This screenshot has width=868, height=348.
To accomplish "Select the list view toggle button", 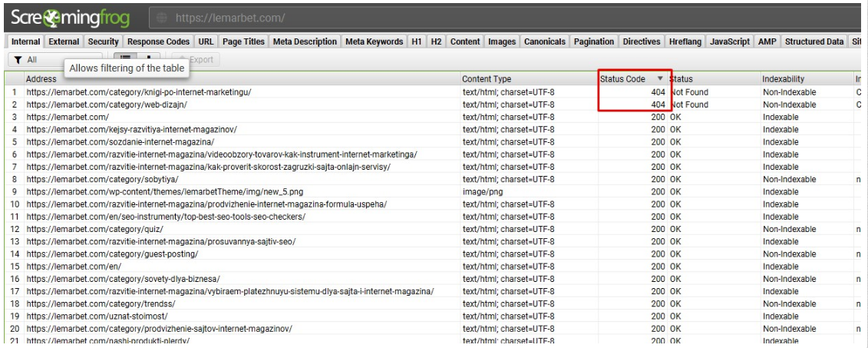I will (126, 58).
